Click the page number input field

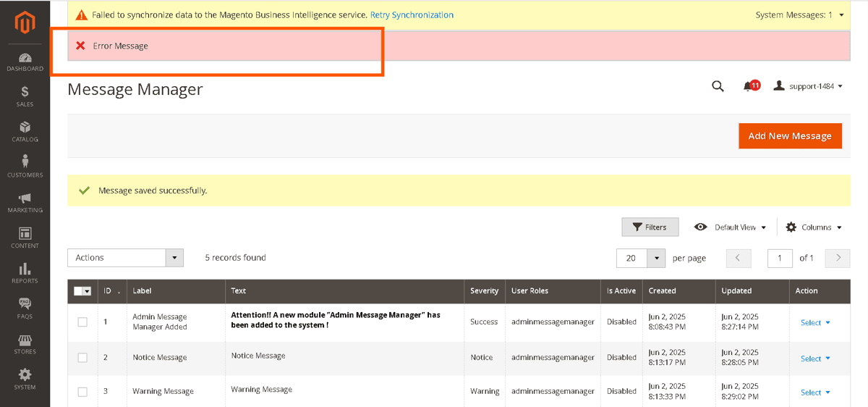point(779,258)
